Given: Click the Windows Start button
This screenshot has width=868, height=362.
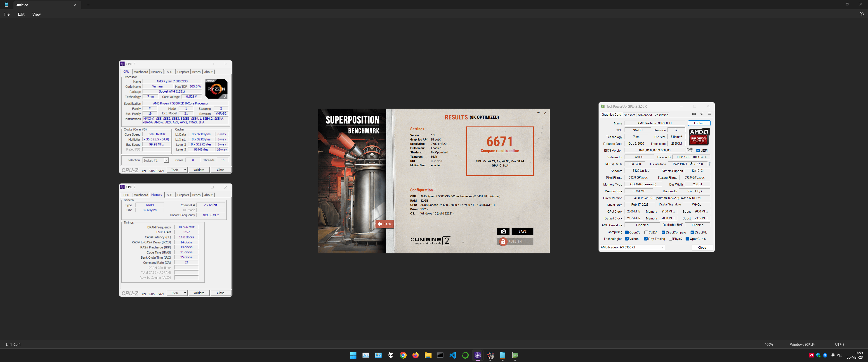Looking at the screenshot, I should pos(353,355).
